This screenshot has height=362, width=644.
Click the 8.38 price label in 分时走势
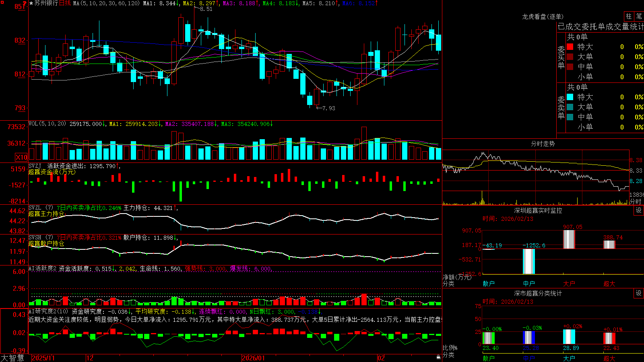point(636,160)
